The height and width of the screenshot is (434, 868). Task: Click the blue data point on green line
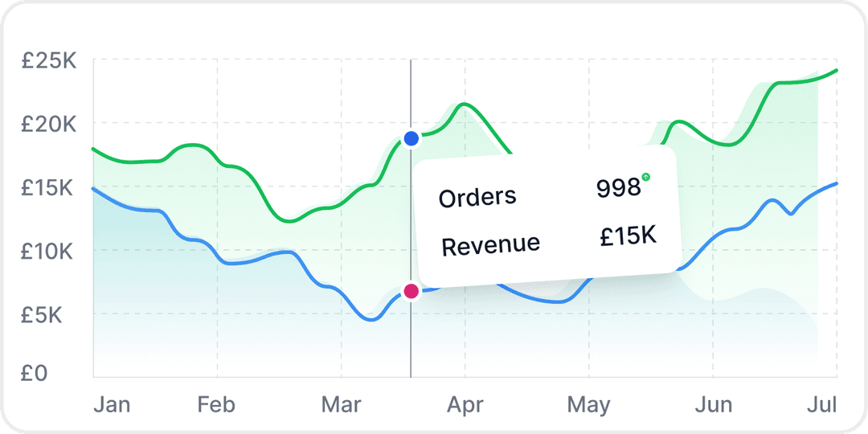tap(411, 139)
